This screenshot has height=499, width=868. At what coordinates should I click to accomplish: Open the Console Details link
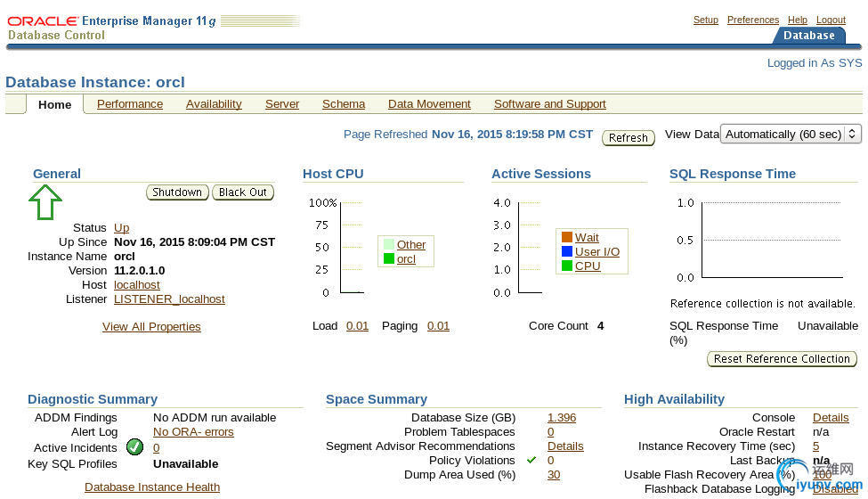(x=831, y=418)
